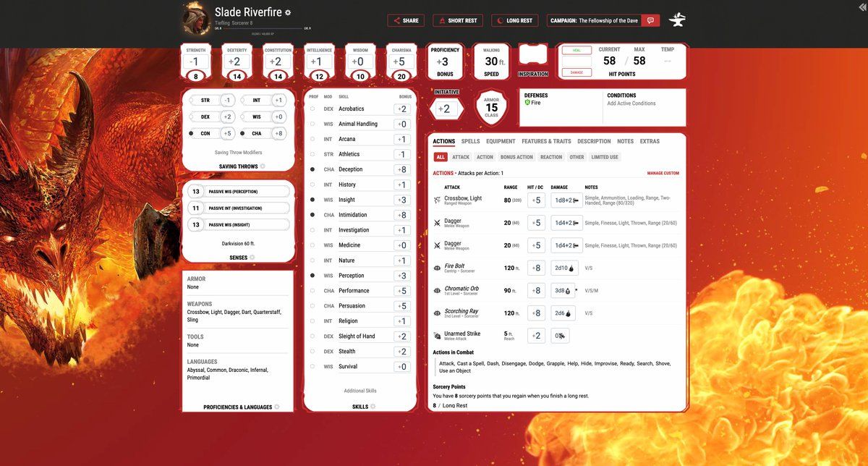Image resolution: width=868 pixels, height=466 pixels.
Task: Expand the Additional Skills section
Action: pos(360,391)
